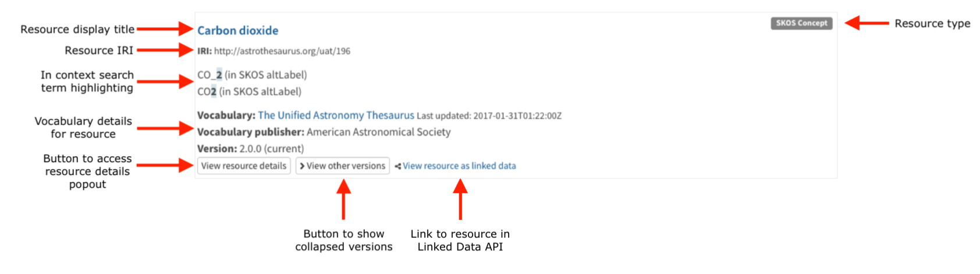Click the Resource display title annotation label
980x274 pixels.
pyautogui.click(x=77, y=29)
